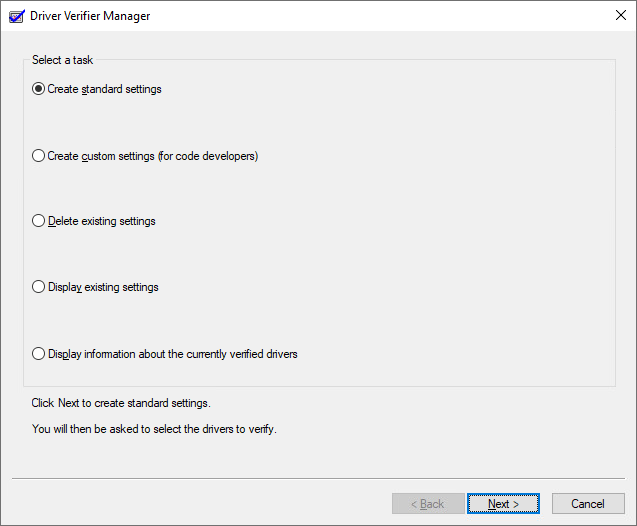
Task: Click the 'Select a task' group label
Action: click(62, 60)
